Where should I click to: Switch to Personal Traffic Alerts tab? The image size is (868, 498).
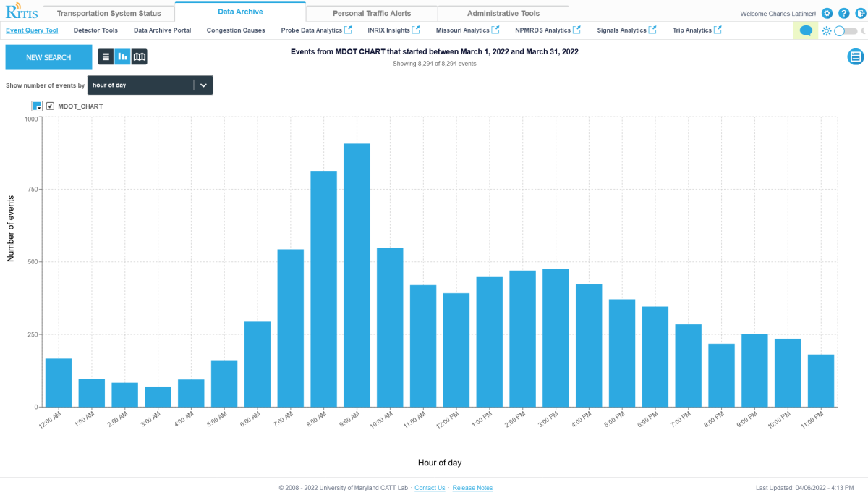tap(372, 13)
